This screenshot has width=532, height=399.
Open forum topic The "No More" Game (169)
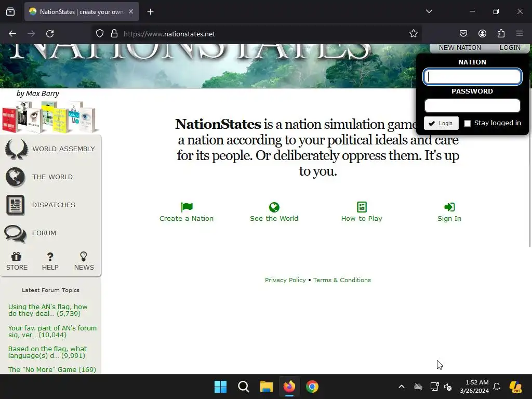[x=52, y=369]
